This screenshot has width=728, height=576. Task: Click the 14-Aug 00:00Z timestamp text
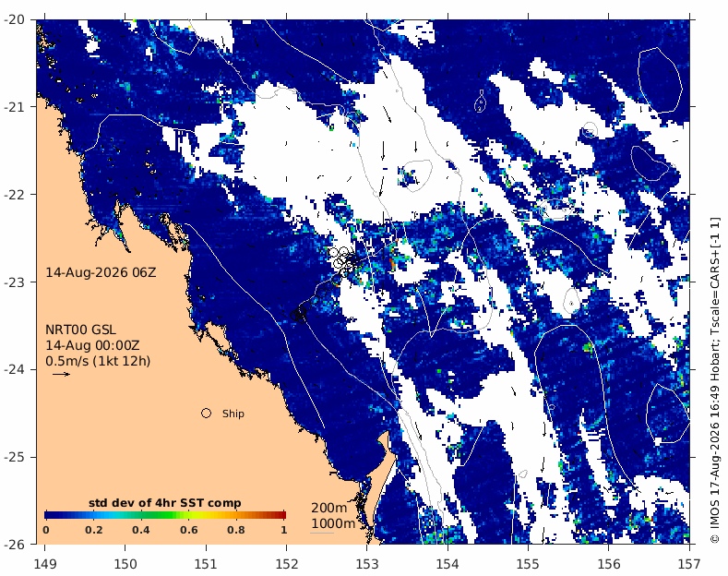[92, 345]
